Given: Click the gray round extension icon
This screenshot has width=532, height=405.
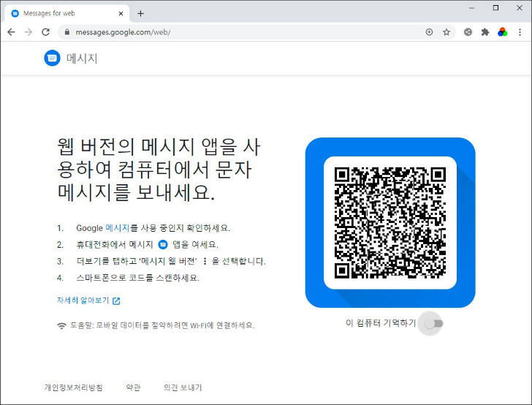Looking at the screenshot, I should click(468, 32).
